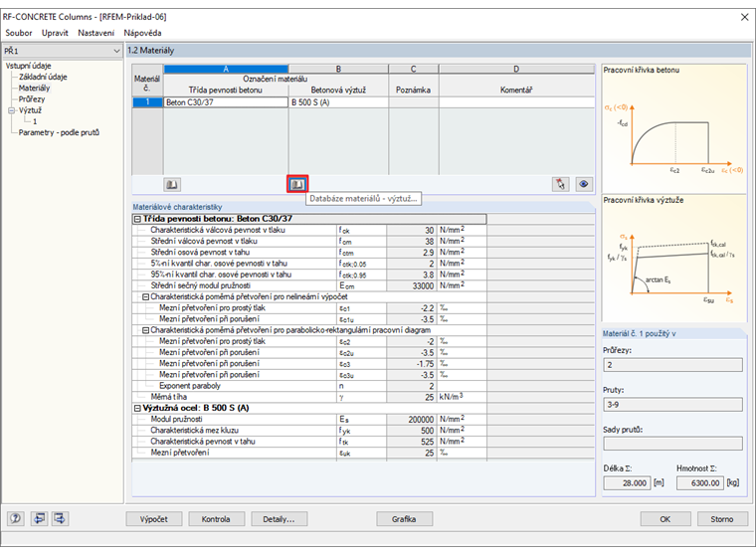756x556 pixels.
Task: Collapse Třída pevnosti betonu section
Action: pyautogui.click(x=137, y=219)
